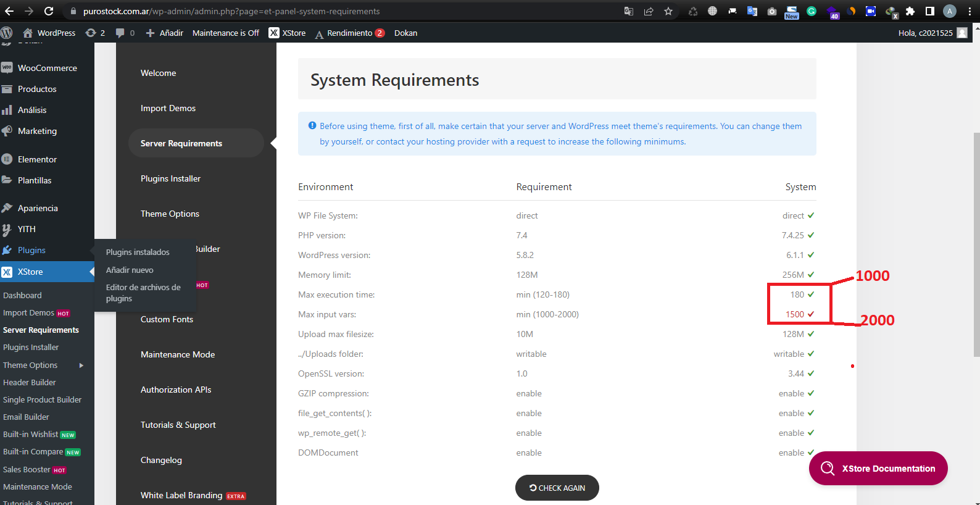This screenshot has height=505, width=980.
Task: Open Rendimiento in the admin bar
Action: click(350, 33)
